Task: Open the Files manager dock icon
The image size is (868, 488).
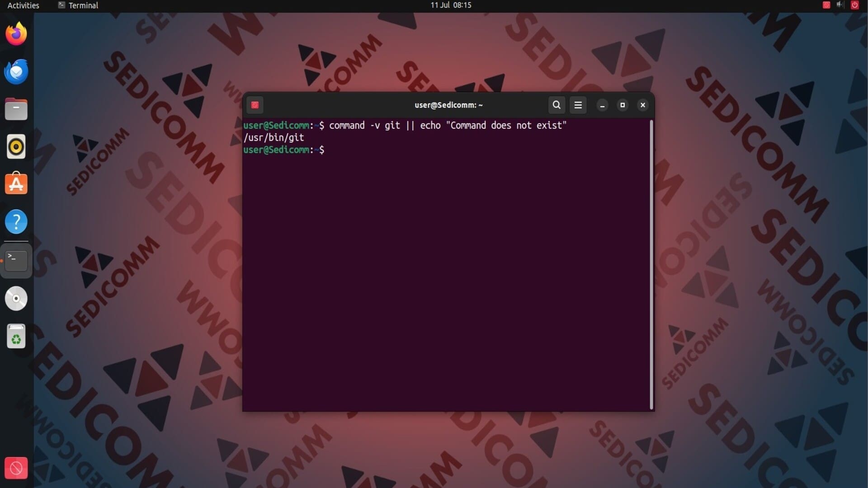Action: click(x=16, y=109)
